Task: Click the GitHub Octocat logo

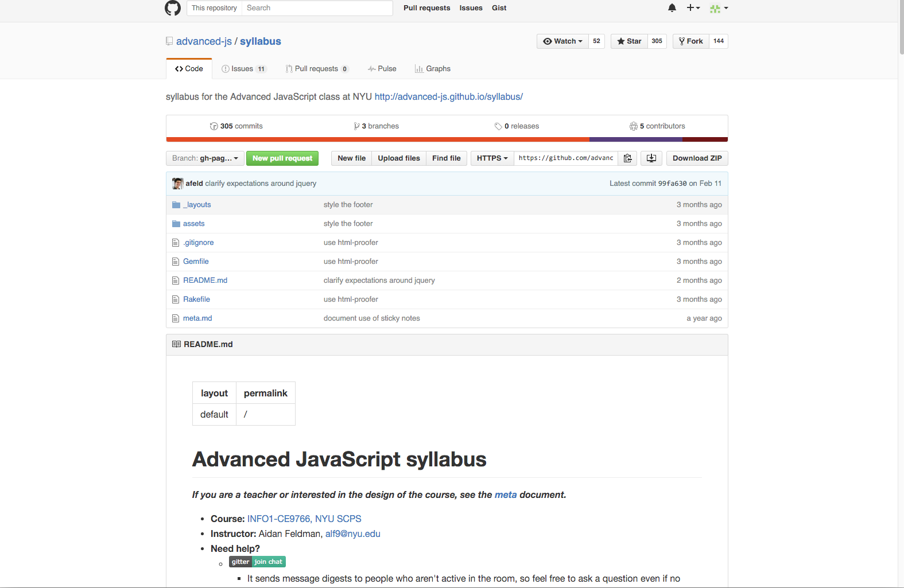Action: [x=173, y=8]
